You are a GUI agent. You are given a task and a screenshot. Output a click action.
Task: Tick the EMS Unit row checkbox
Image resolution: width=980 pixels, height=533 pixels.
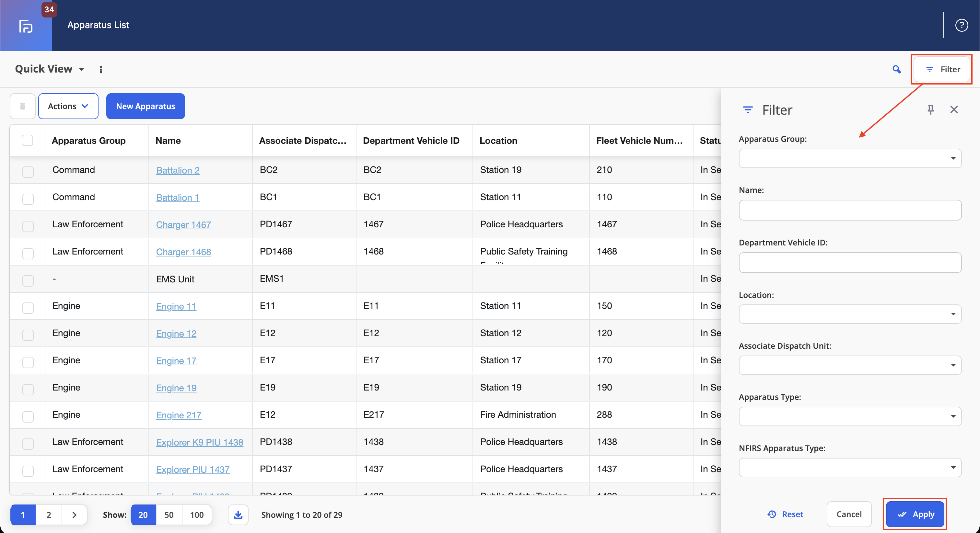click(x=28, y=280)
